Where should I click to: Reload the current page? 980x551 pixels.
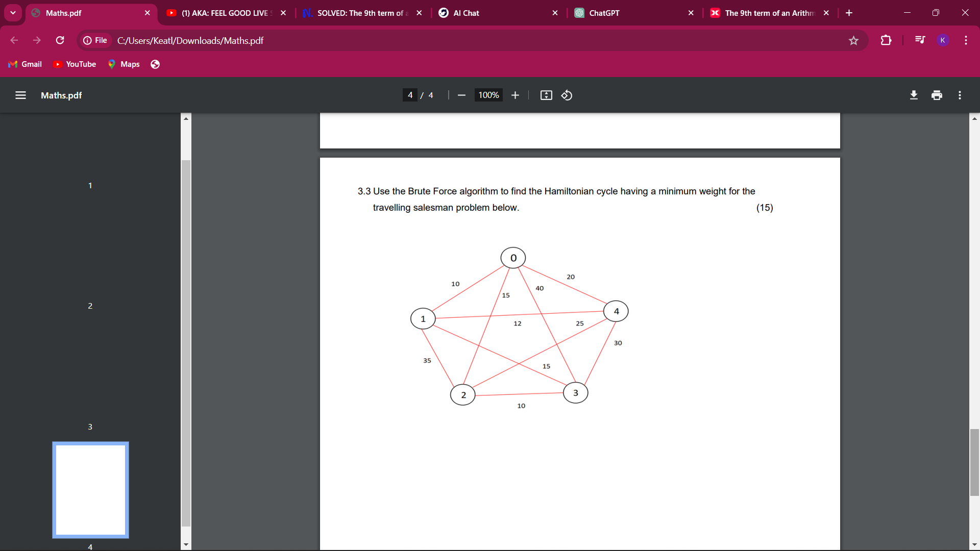click(x=60, y=40)
